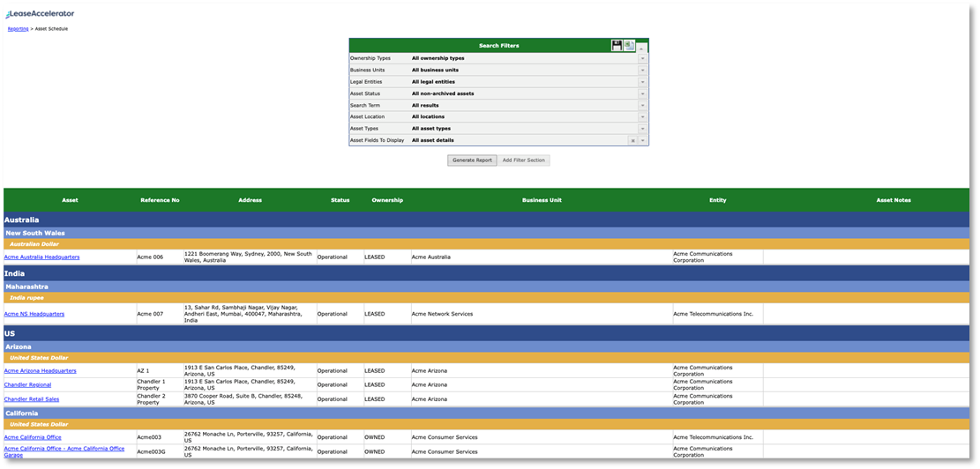Click the save filters floppy disk icon

click(617, 45)
